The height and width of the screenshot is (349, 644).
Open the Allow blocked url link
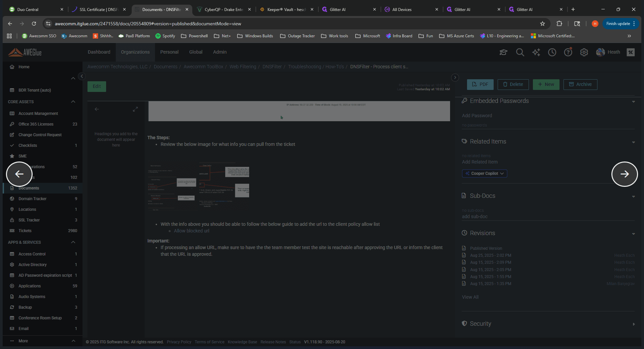coord(192,231)
